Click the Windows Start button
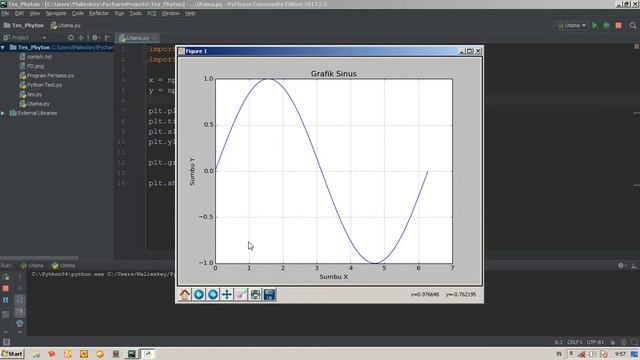The width and height of the screenshot is (640, 360). pyautogui.click(x=12, y=354)
